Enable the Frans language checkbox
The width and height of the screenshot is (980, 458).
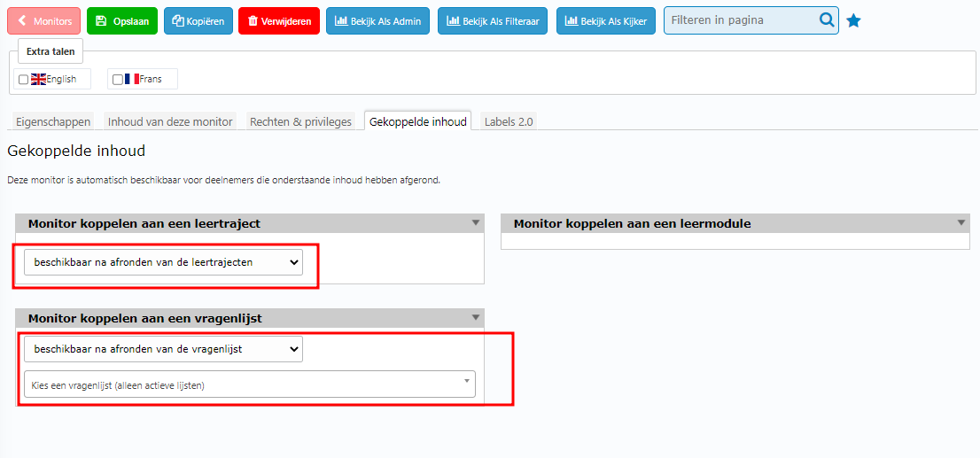pos(118,80)
